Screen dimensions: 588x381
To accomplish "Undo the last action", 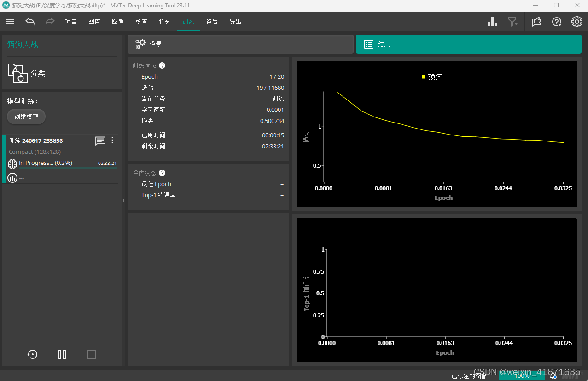I will (30, 22).
